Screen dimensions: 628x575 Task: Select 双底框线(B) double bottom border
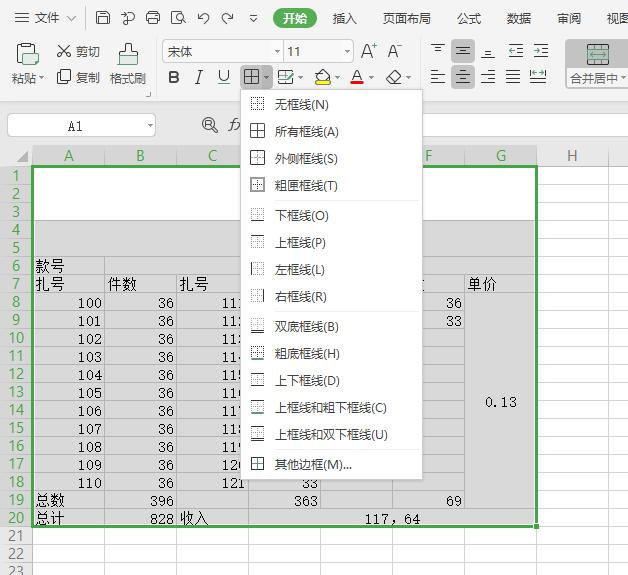pyautogui.click(x=332, y=326)
